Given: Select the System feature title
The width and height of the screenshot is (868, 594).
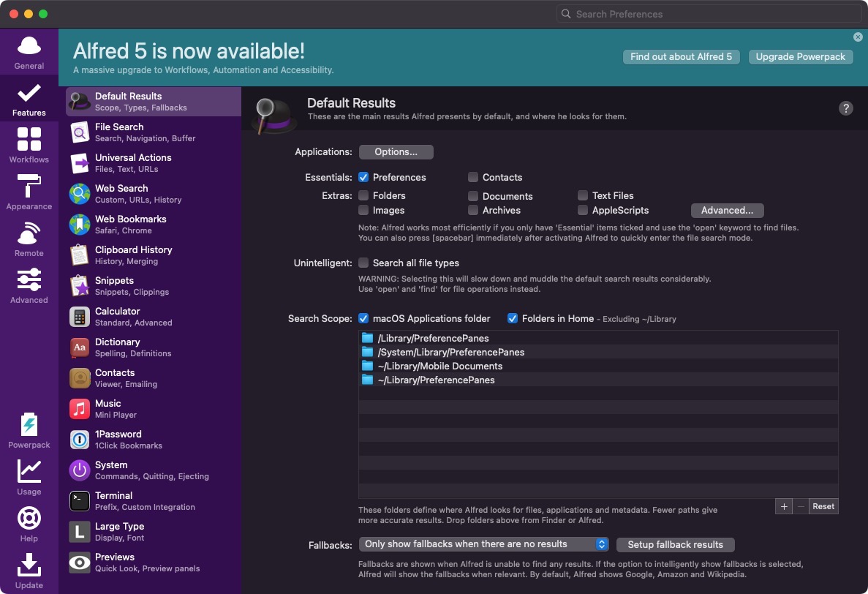Looking at the screenshot, I should (110, 465).
